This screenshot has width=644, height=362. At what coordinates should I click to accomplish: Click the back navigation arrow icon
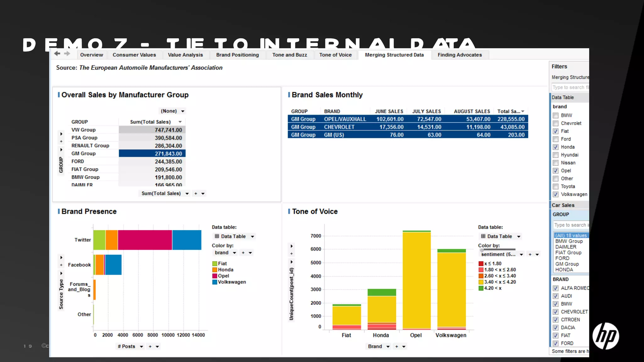coord(57,54)
